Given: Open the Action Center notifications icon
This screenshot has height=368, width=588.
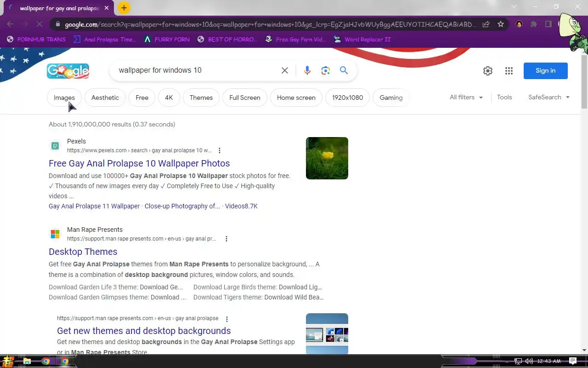Looking at the screenshot, I should point(573,361).
